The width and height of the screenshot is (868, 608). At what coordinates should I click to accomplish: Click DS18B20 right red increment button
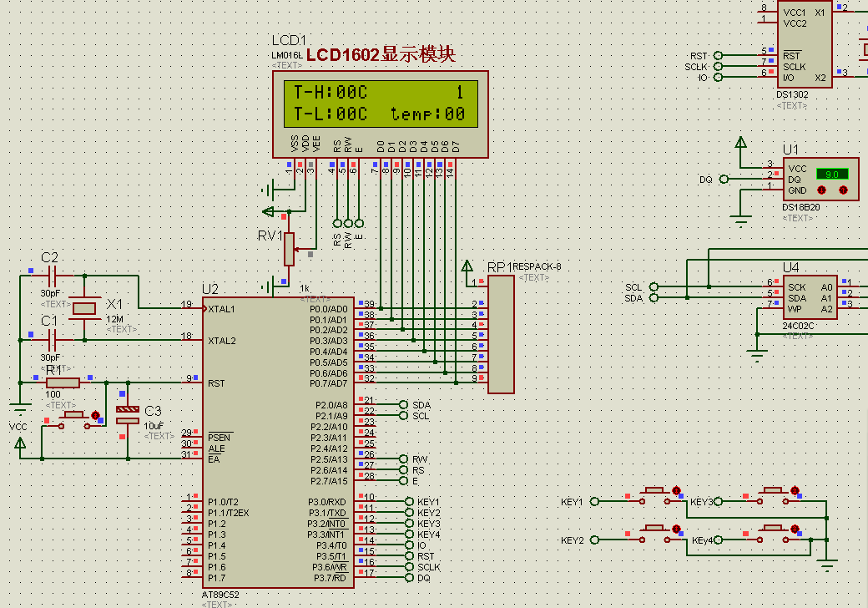843,190
